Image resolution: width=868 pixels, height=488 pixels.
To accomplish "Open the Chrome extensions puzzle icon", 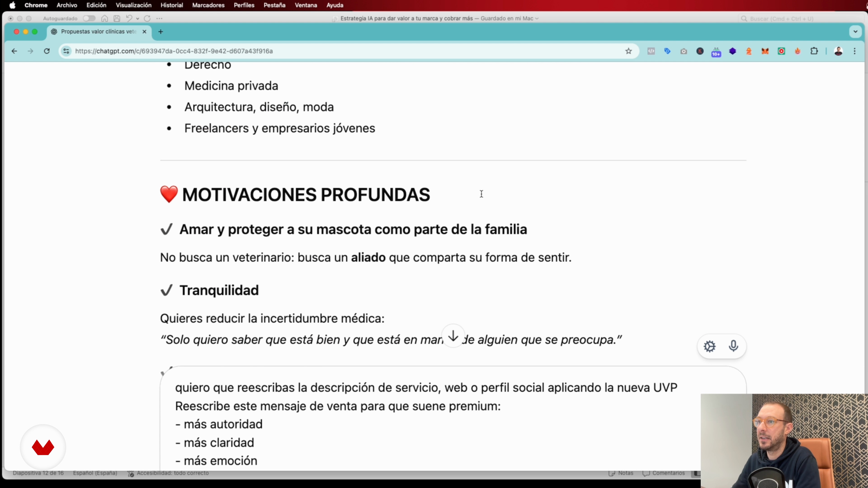I will (814, 51).
